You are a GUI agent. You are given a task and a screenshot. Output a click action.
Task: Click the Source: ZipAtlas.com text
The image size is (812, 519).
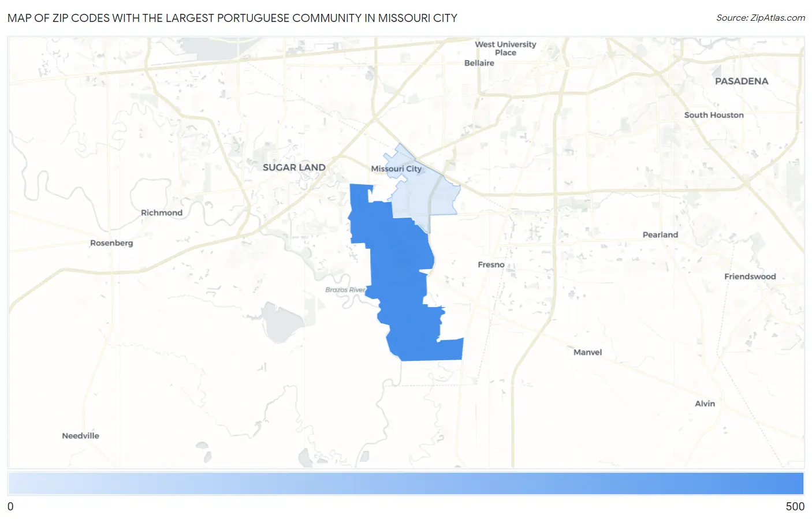761,18
